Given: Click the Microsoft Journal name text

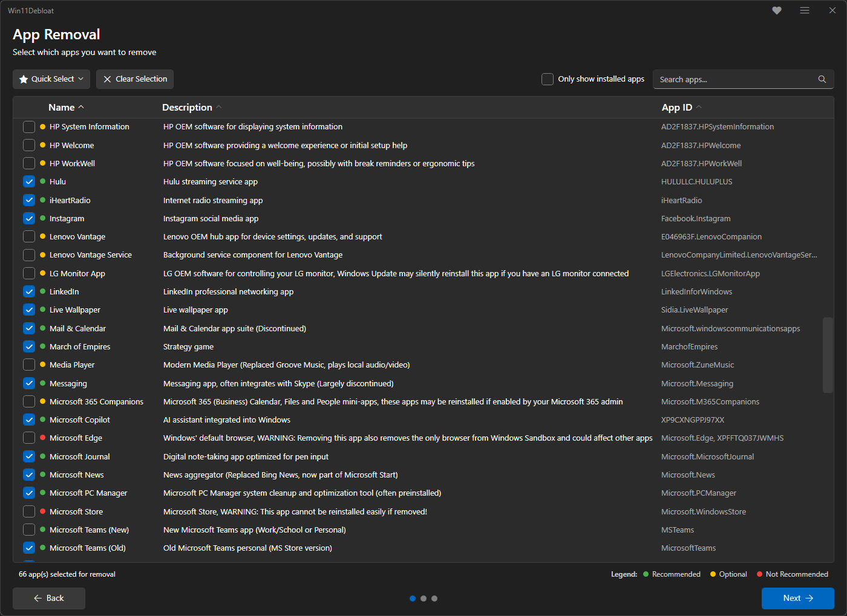Looking at the screenshot, I should [80, 456].
